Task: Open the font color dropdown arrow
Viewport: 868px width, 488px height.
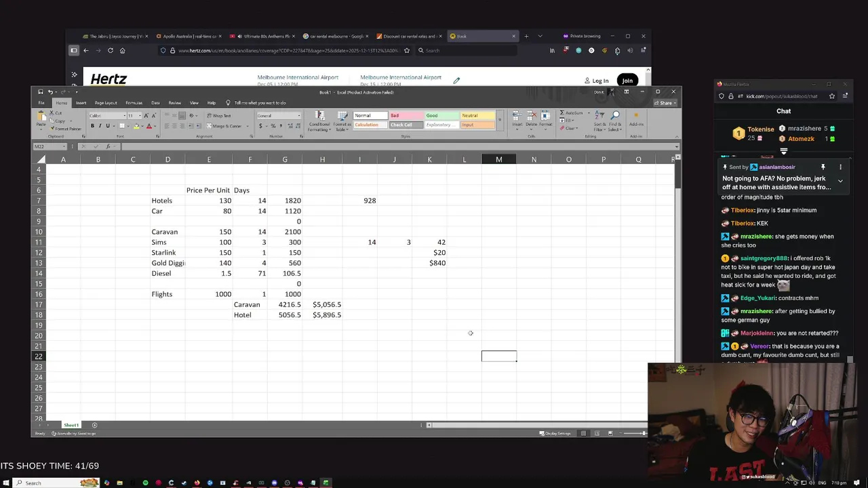Action: click(154, 126)
